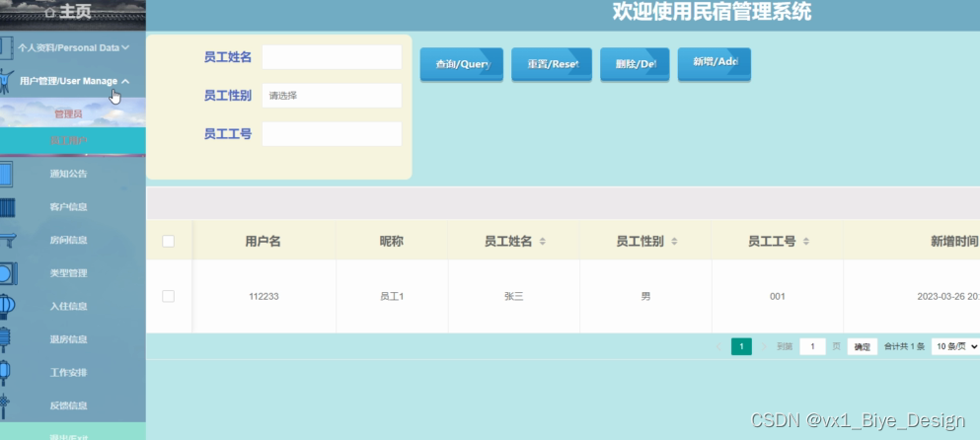Click the icon beside 通知公告
980x440 pixels.
pos(6,175)
